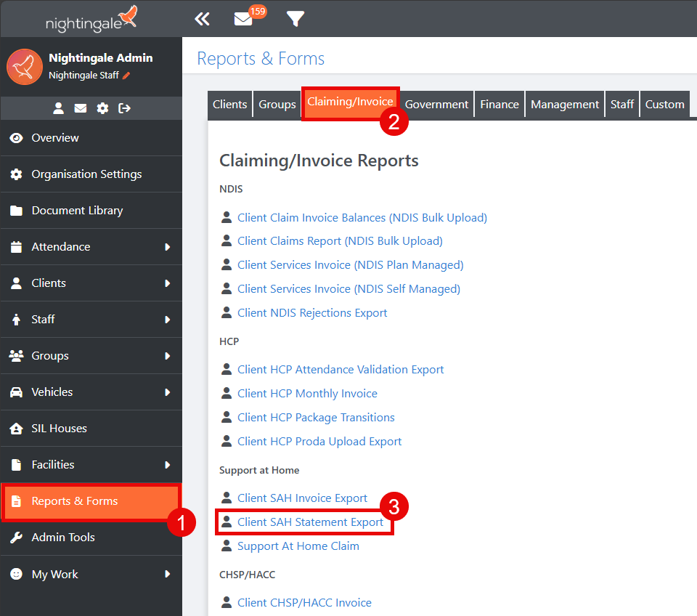Select Reports & Forms in sidebar
This screenshot has width=697, height=616.
91,501
